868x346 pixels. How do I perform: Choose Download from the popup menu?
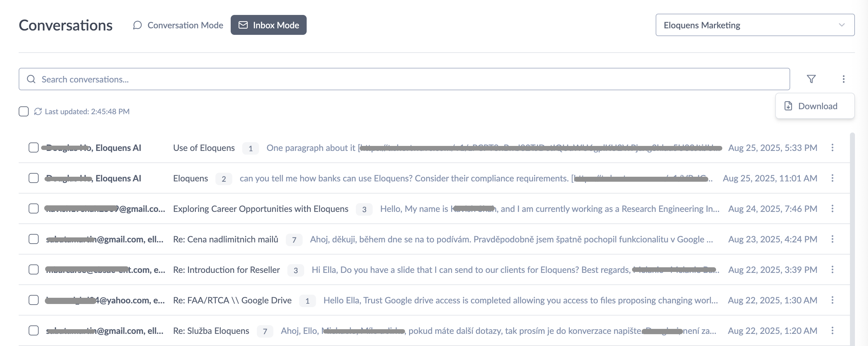tap(815, 106)
